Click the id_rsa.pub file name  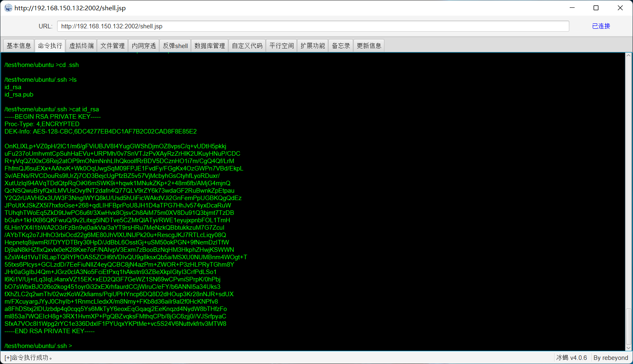coord(19,94)
